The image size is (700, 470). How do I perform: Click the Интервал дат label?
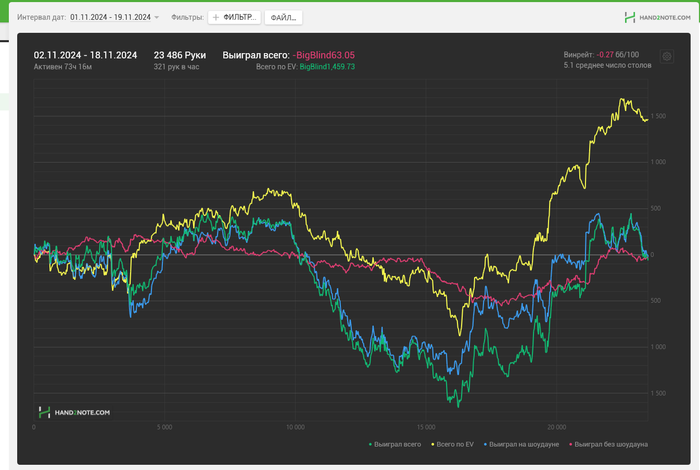click(x=42, y=17)
